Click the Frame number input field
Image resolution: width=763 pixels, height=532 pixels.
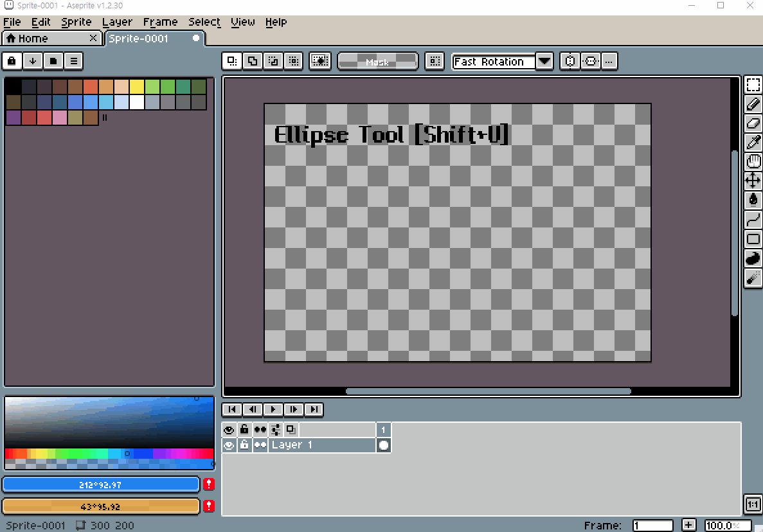(652, 525)
